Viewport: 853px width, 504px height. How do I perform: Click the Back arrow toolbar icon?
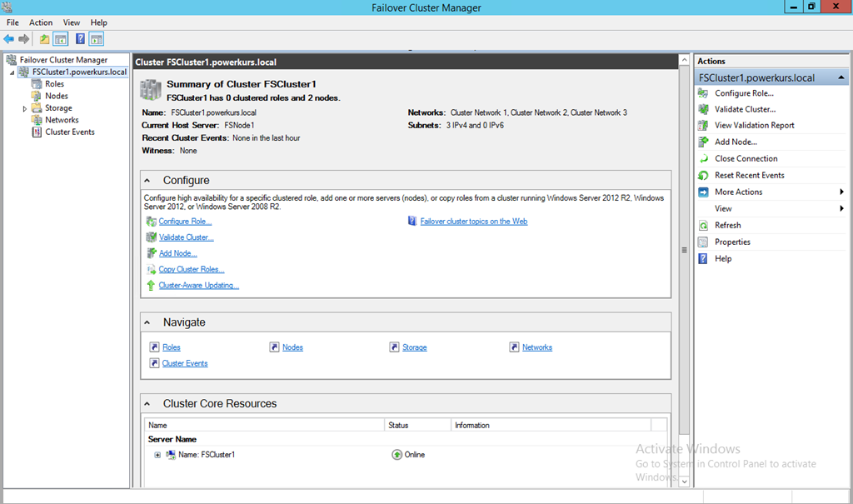coord(8,39)
